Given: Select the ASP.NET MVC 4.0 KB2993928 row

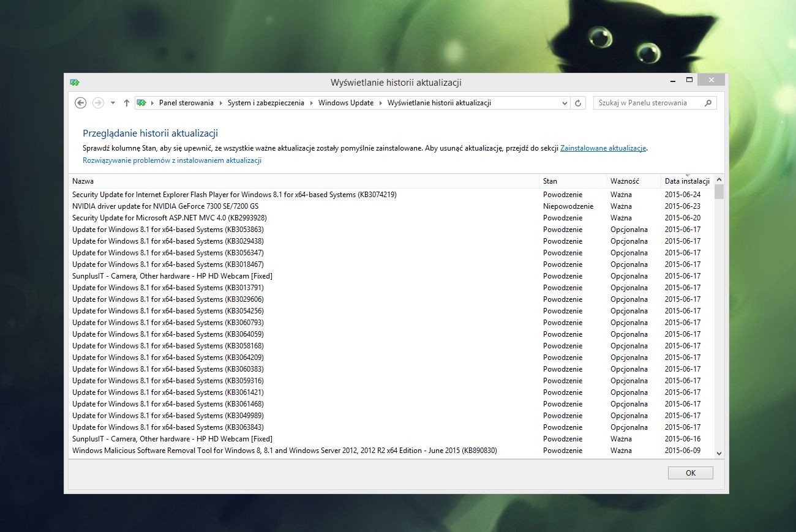Looking at the screenshot, I should coord(391,218).
